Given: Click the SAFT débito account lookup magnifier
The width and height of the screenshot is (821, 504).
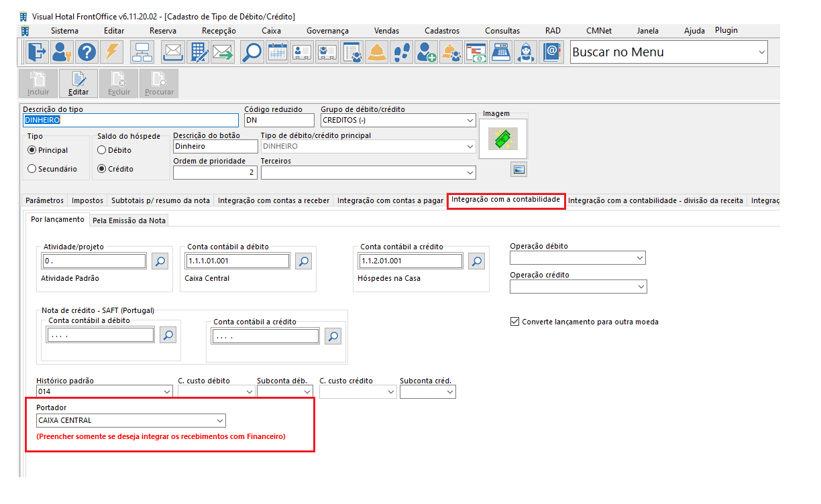Looking at the screenshot, I should click(x=168, y=334).
